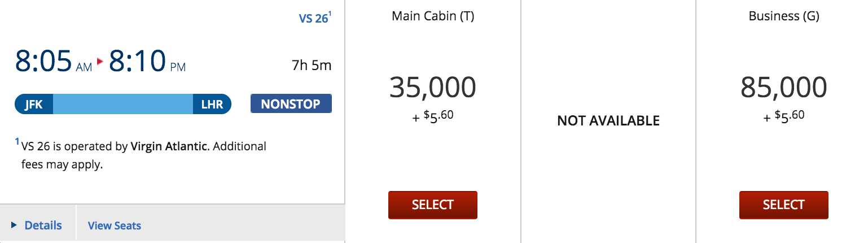This screenshot has height=243, width=868.
Task: Select the 35,000 miles Main Cabin fare
Action: 433,205
